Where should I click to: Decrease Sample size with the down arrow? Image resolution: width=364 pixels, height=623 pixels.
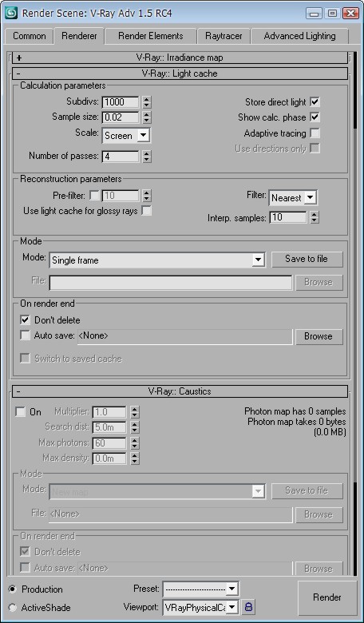147,120
